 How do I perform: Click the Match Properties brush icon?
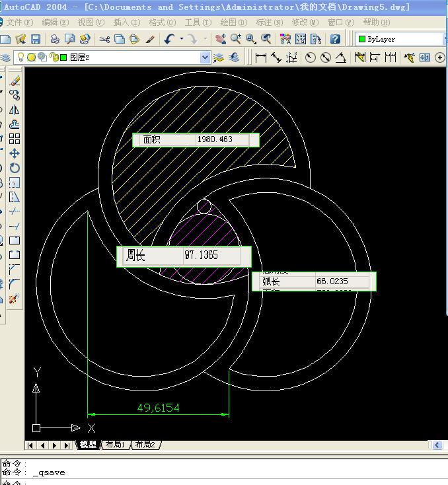[x=150, y=39]
